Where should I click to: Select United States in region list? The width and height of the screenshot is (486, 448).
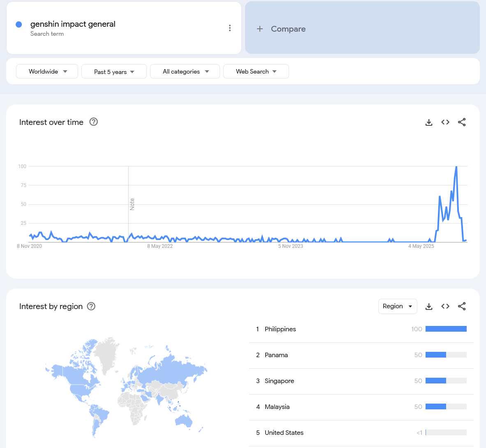pos(361,433)
